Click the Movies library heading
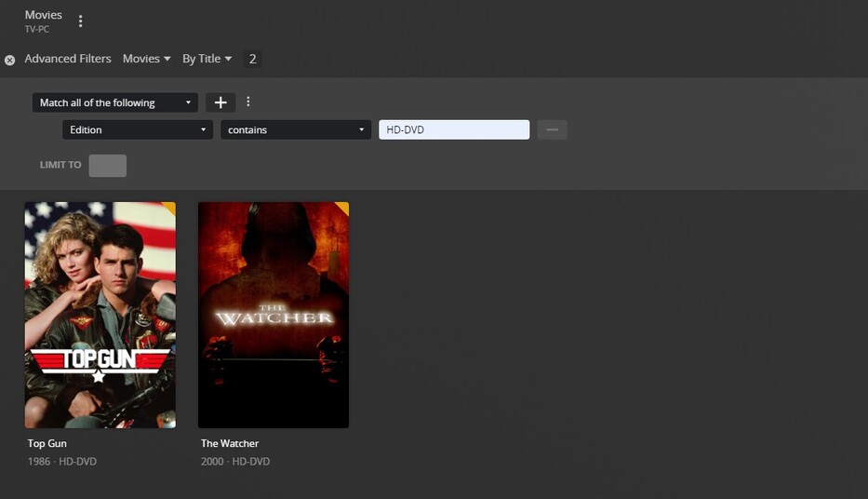This screenshot has height=499, width=868. [x=43, y=15]
